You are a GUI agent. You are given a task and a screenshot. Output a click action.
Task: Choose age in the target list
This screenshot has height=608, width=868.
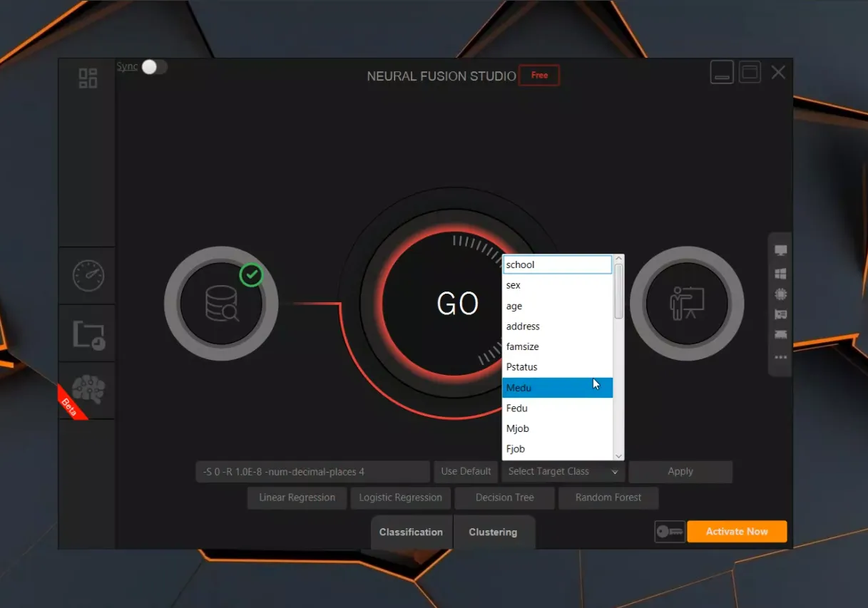[557, 306]
